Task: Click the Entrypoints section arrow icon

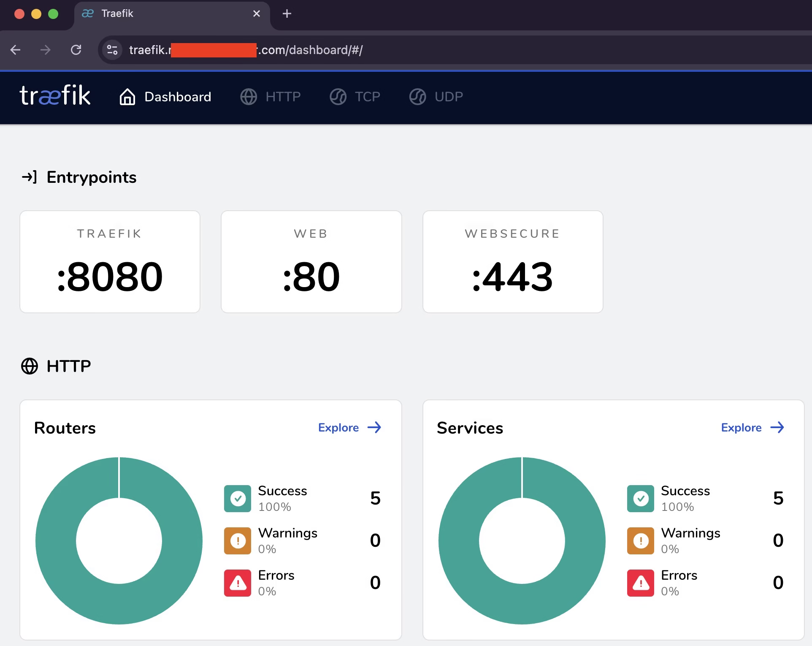Action: tap(30, 177)
